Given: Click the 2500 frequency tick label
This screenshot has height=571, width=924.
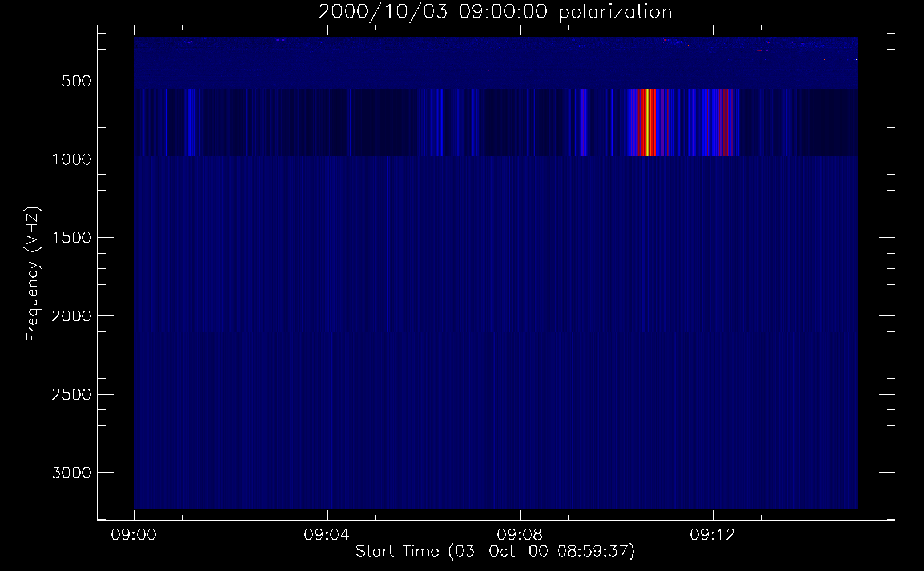Looking at the screenshot, I should pos(71,395).
